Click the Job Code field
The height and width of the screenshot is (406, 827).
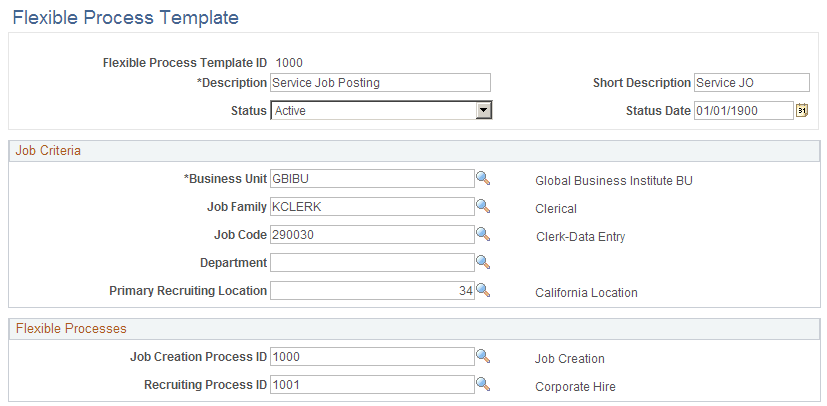[372, 235]
